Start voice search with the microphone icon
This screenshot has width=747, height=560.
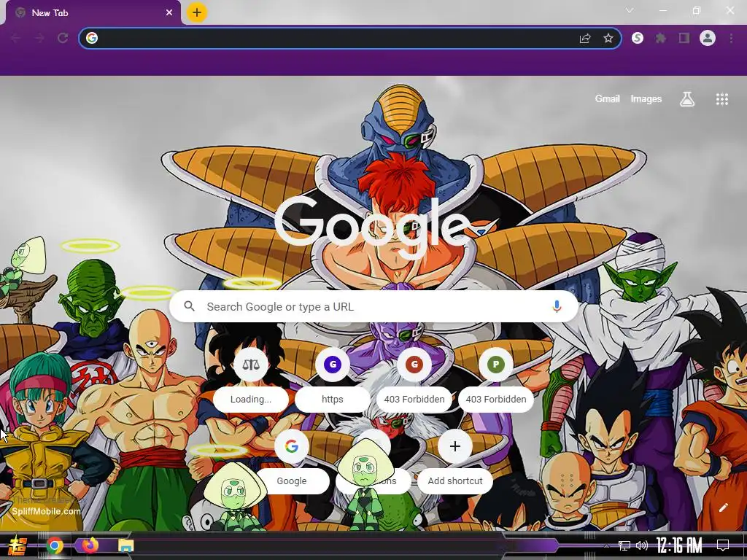point(557,306)
